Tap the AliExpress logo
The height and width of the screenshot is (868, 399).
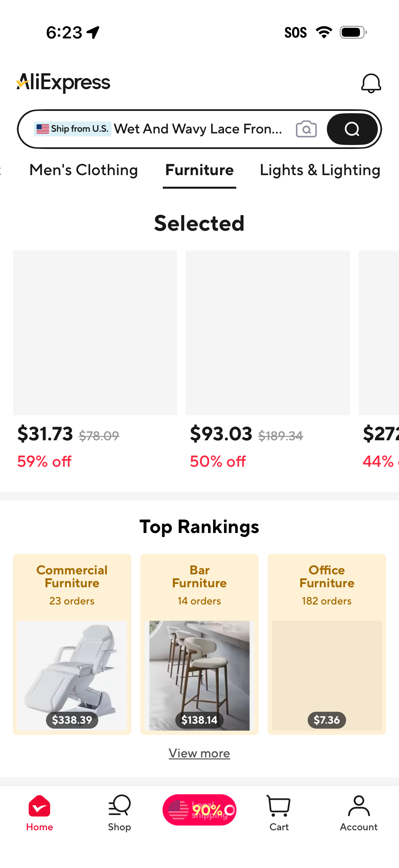click(x=63, y=82)
